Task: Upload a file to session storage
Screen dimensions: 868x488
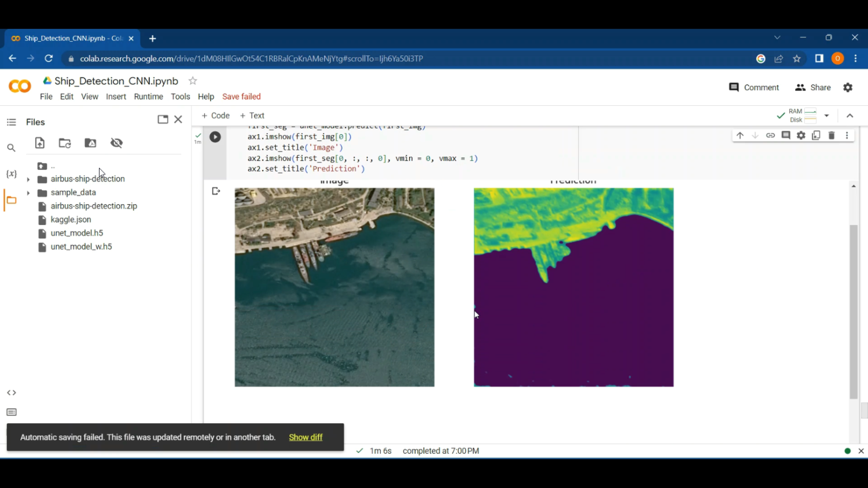Action: (39, 143)
